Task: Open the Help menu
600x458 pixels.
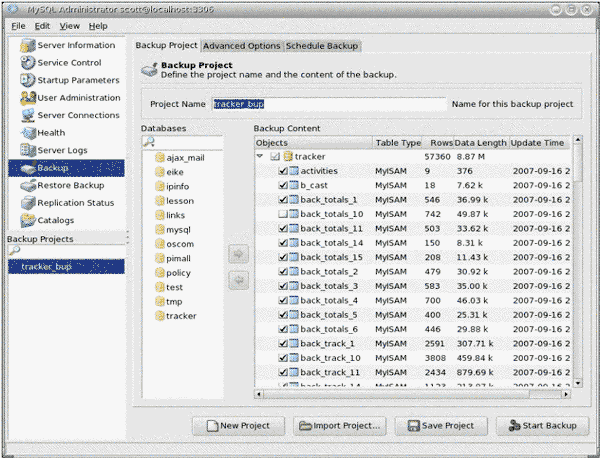Action: 98,26
